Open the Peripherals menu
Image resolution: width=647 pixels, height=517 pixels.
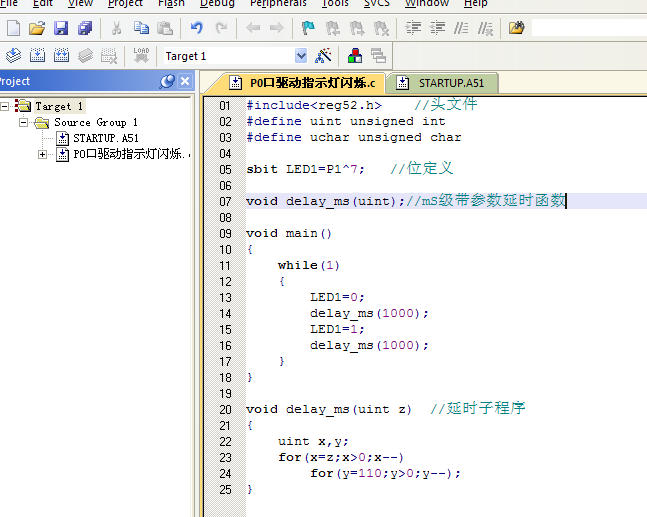click(x=279, y=4)
